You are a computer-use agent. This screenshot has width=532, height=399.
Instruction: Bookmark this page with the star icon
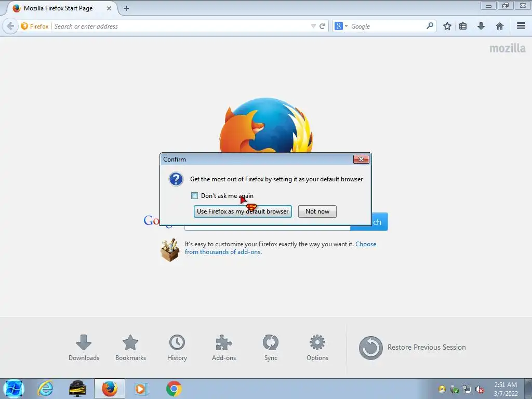click(447, 26)
